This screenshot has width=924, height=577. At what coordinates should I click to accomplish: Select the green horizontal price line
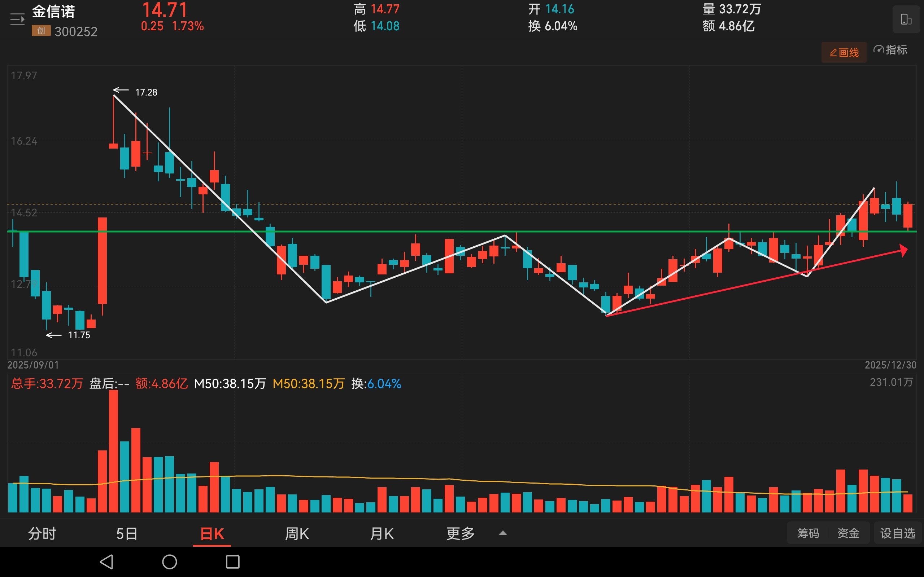[382, 231]
